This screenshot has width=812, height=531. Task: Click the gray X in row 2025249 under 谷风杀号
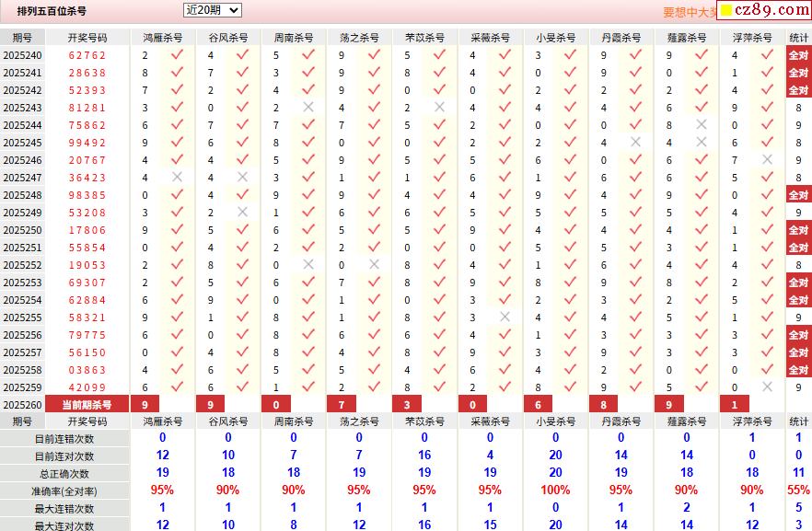(x=242, y=212)
